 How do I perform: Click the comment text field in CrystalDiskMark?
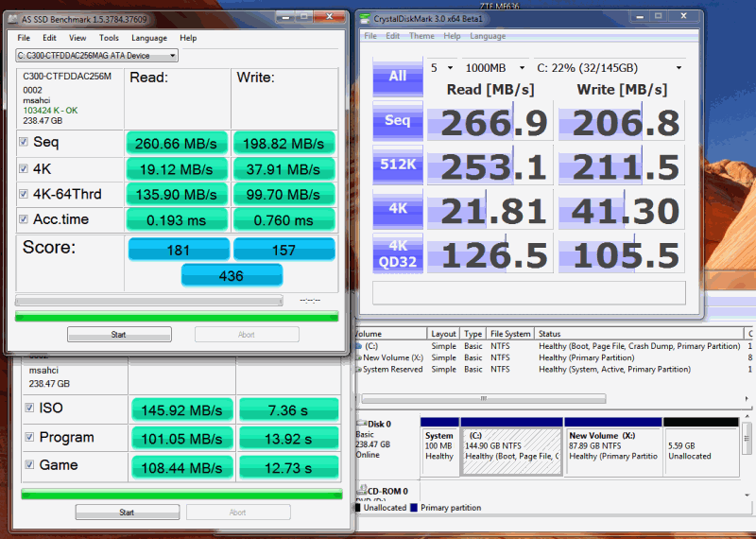(x=529, y=292)
